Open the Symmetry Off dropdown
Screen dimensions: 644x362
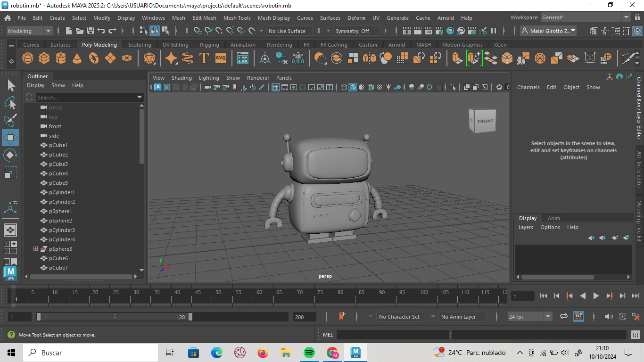pyautogui.click(x=356, y=31)
